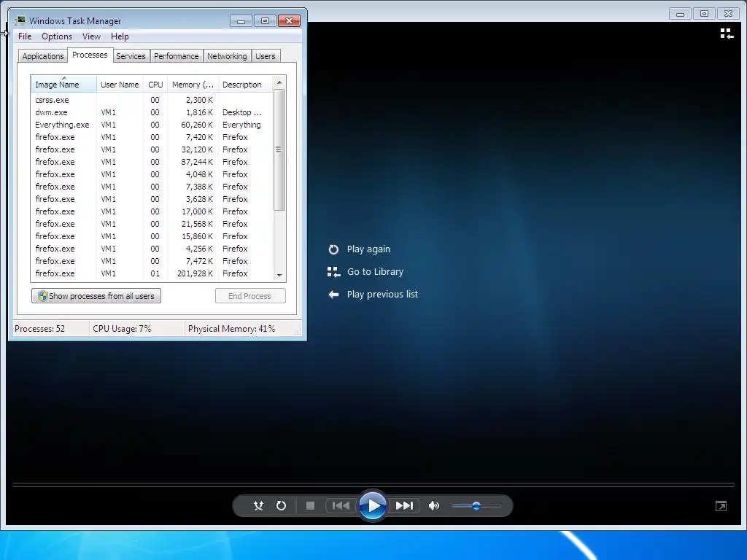
Task: Click the Go to Library link
Action: 375,271
